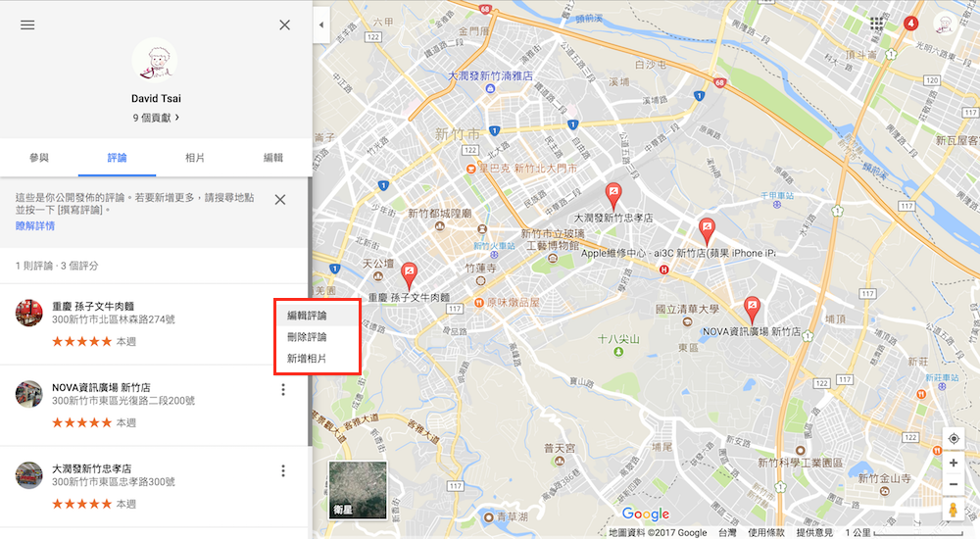
Task: Click the NOVA資訊廣場 place thumbnail
Action: tap(28, 394)
